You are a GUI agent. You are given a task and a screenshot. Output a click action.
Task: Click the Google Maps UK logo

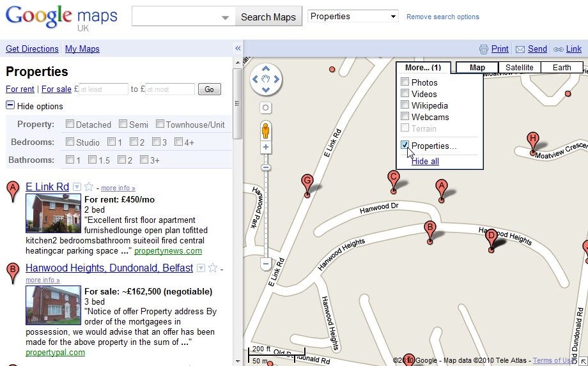pyautogui.click(x=61, y=18)
